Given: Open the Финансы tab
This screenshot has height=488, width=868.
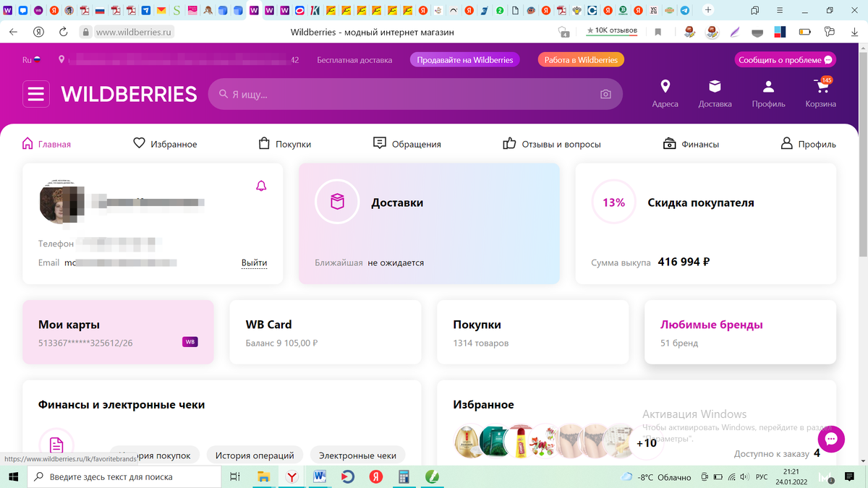Looking at the screenshot, I should click(x=691, y=144).
